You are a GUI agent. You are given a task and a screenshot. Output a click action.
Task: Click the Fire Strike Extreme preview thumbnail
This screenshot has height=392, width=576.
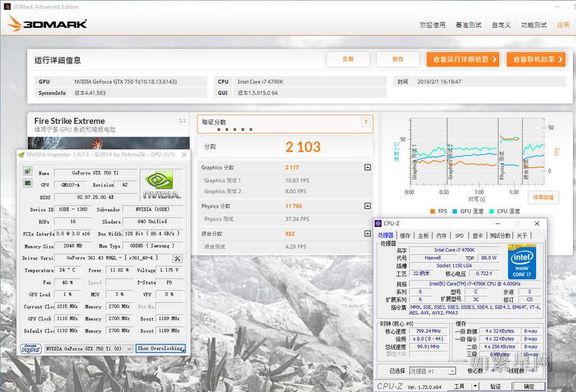[109, 143]
